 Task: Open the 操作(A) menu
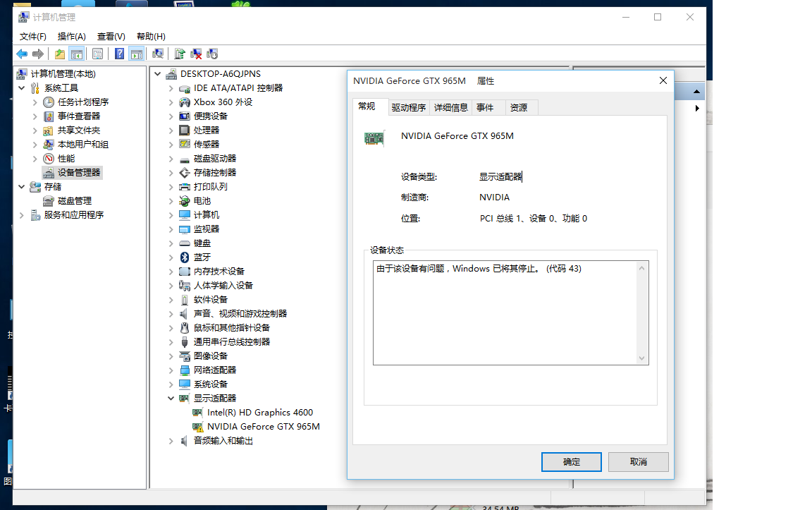point(71,36)
